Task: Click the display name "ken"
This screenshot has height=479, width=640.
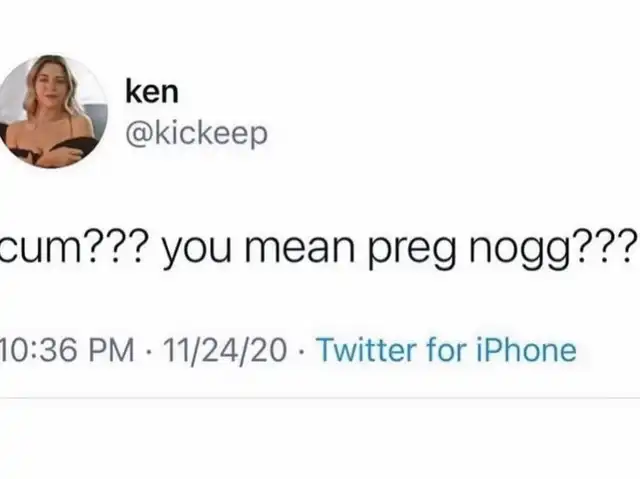Action: [152, 92]
